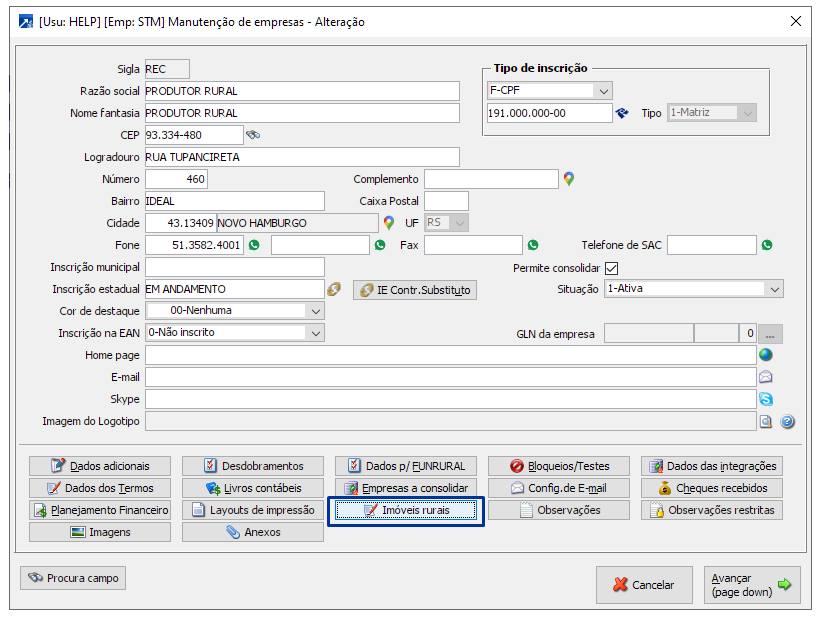Click WhatsApp icon next to Telefone de SAC
The width and height of the screenshot is (817, 618).
point(767,245)
